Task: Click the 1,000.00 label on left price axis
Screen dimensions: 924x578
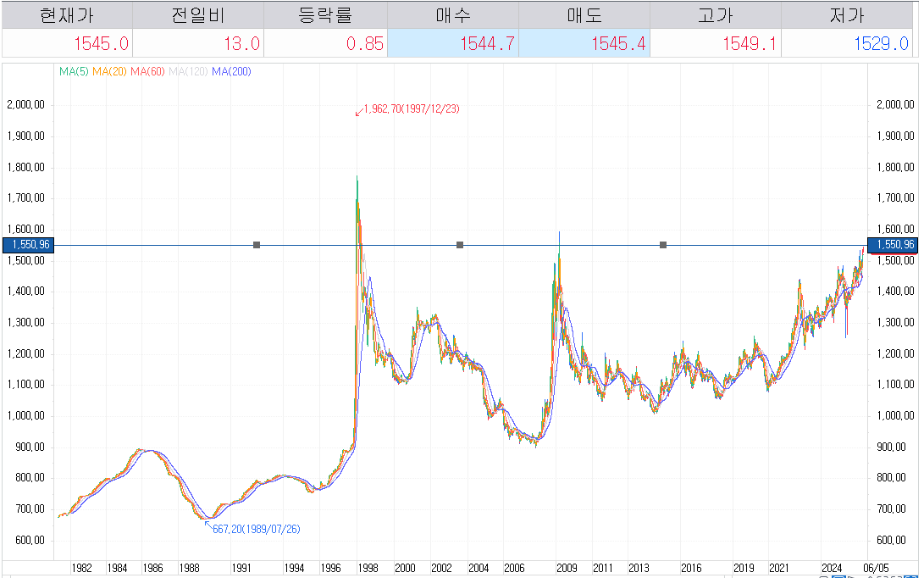Action: coord(25,416)
